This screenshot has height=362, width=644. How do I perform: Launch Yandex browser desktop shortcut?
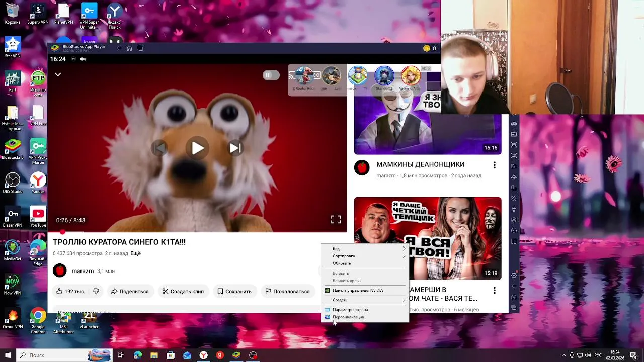[38, 183]
